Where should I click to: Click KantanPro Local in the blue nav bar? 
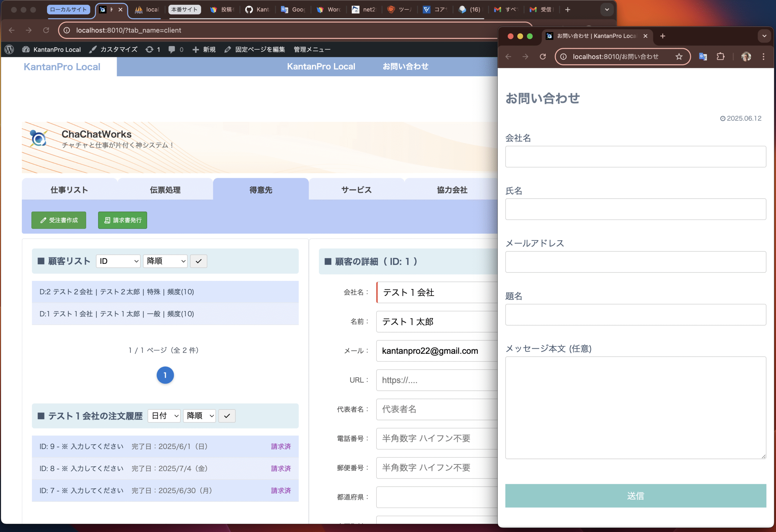tap(321, 66)
